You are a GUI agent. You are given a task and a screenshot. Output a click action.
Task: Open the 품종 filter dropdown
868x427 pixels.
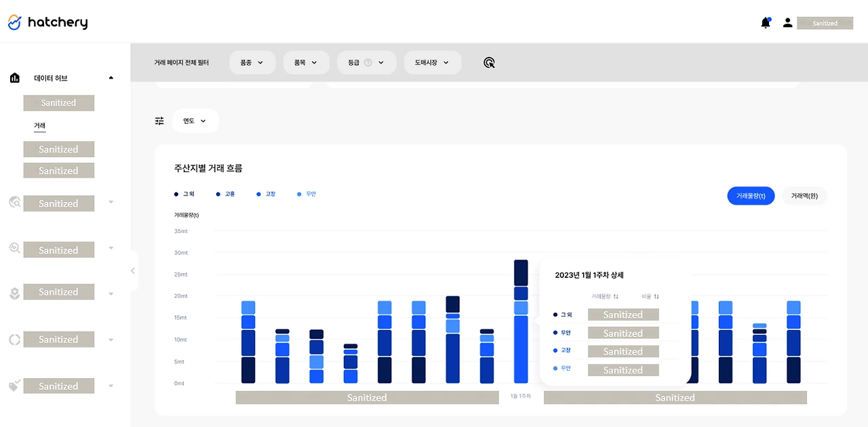coord(252,62)
